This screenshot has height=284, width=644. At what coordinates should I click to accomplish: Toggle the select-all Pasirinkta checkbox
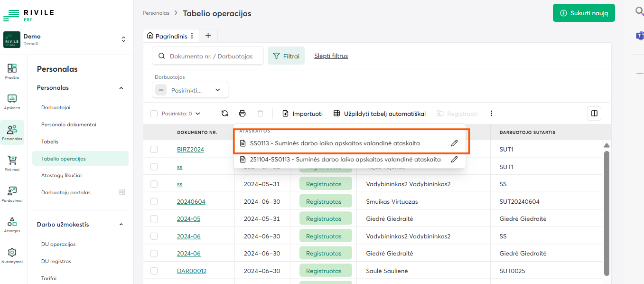[x=154, y=114]
